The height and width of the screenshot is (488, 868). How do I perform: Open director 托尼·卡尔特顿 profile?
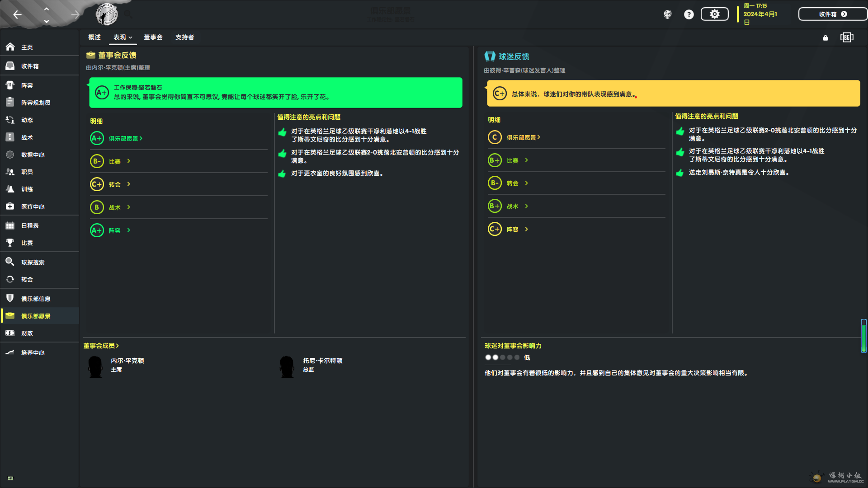point(322,361)
